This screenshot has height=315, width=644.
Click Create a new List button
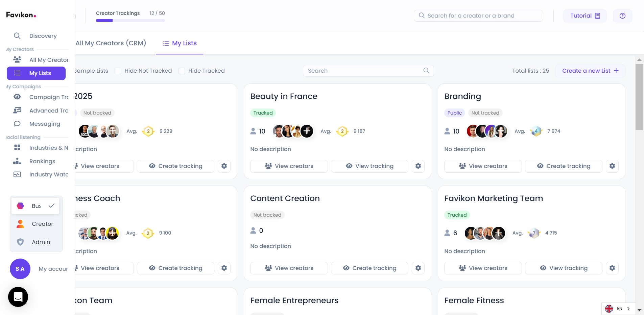(590, 71)
